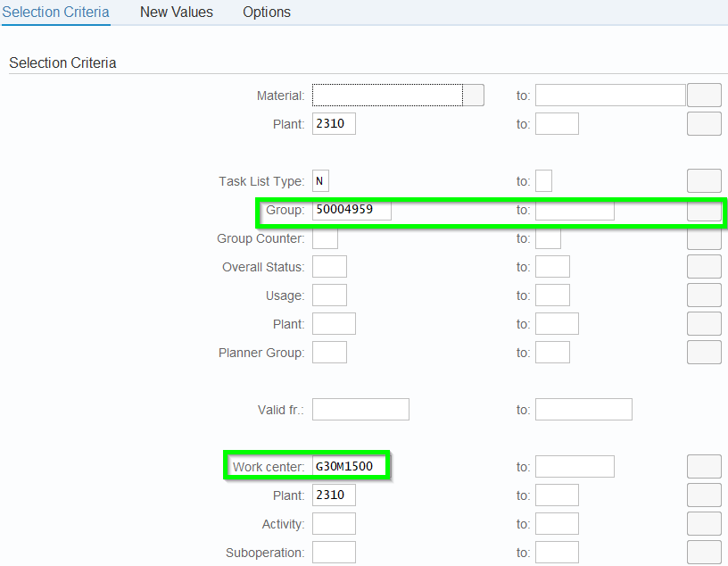Focus the Planner Group input field
Viewport: 728px width, 566px height.
pos(329,353)
